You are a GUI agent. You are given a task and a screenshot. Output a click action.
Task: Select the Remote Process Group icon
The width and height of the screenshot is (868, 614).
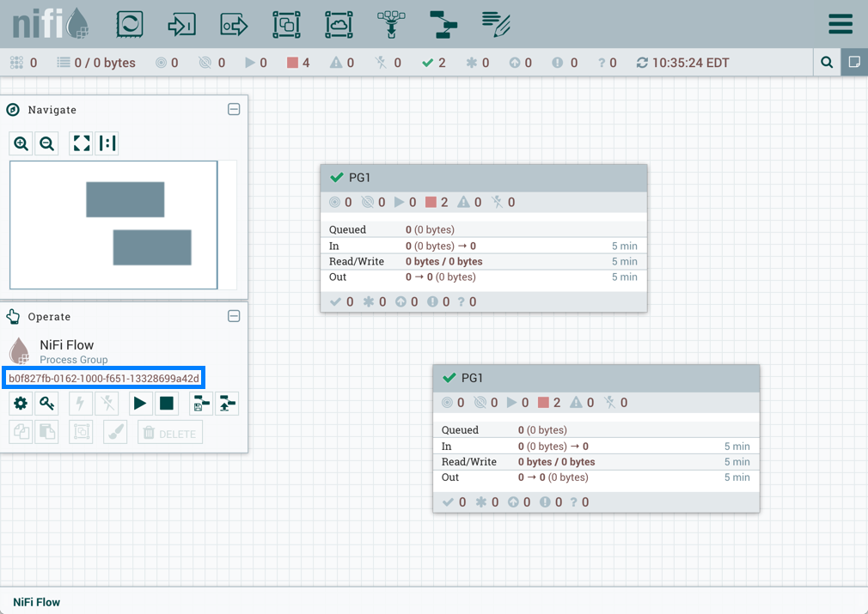pos(339,24)
